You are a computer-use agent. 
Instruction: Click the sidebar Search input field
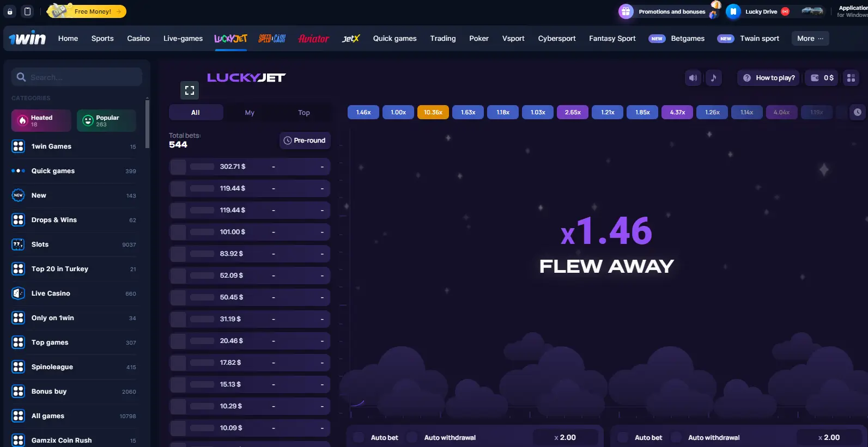pyautogui.click(x=77, y=77)
